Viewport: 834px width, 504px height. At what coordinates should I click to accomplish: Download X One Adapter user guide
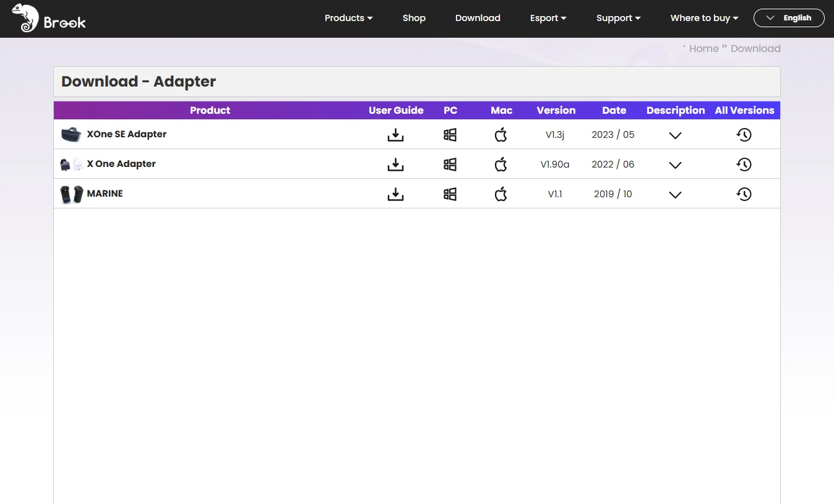[395, 164]
